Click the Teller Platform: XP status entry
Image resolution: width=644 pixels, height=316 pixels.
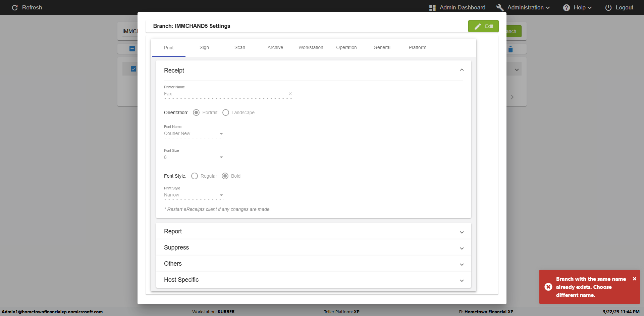(341, 312)
